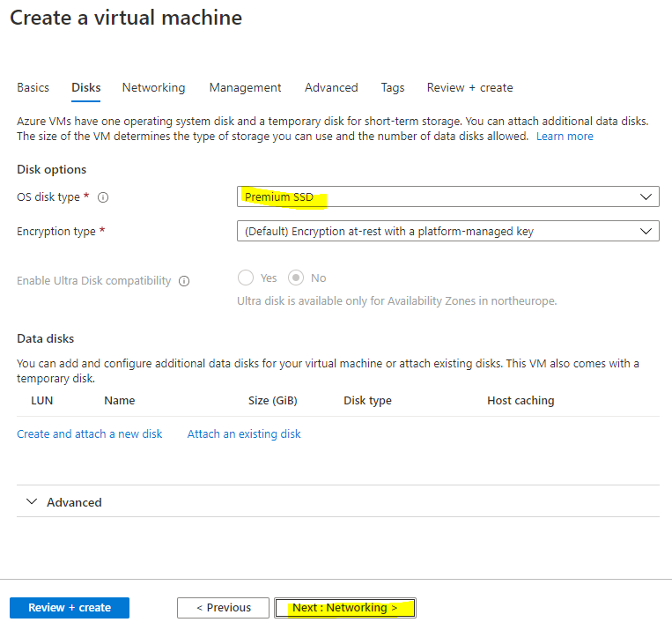Screen dimensions: 672x637
Task: Switch to the Basics tab
Action: tap(33, 87)
